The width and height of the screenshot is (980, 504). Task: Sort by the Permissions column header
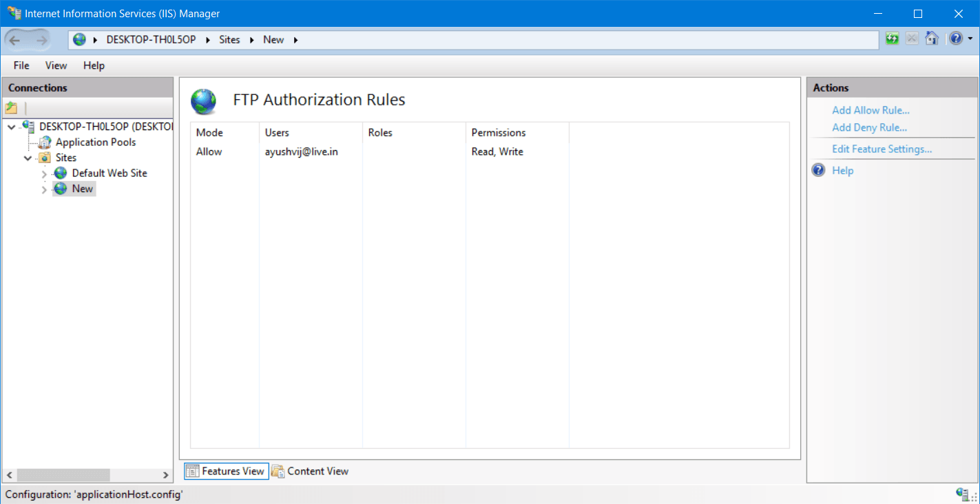518,132
